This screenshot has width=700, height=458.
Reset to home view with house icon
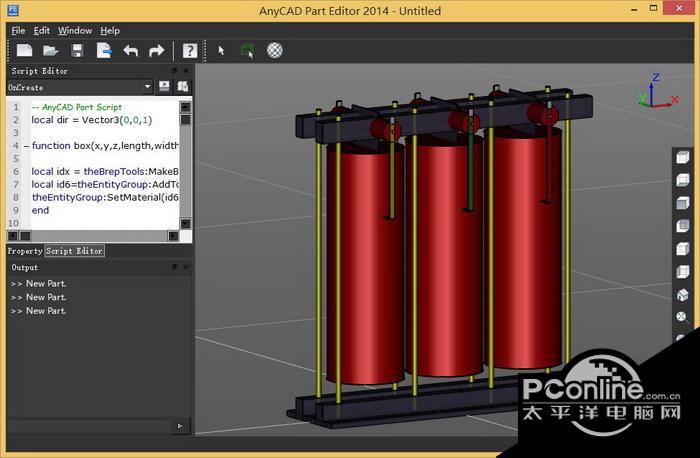[x=683, y=294]
